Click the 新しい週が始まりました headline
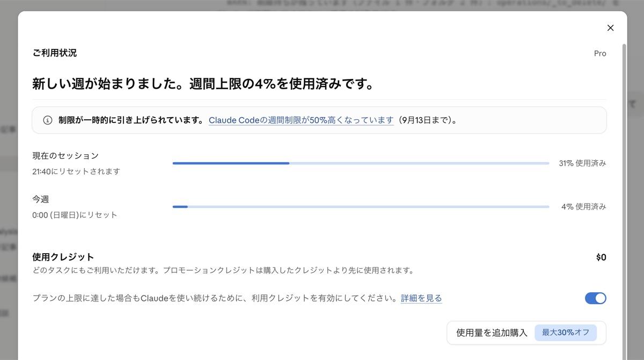Screen dimensions: 644x360 [x=203, y=84]
